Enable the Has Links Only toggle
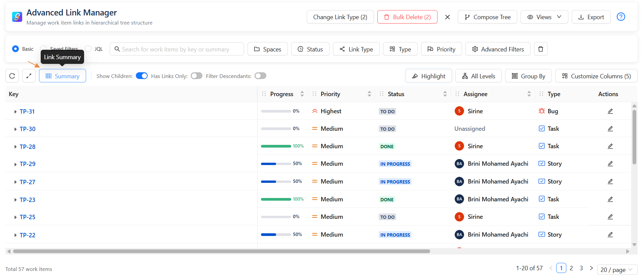This screenshot has height=280, width=644. pos(196,76)
